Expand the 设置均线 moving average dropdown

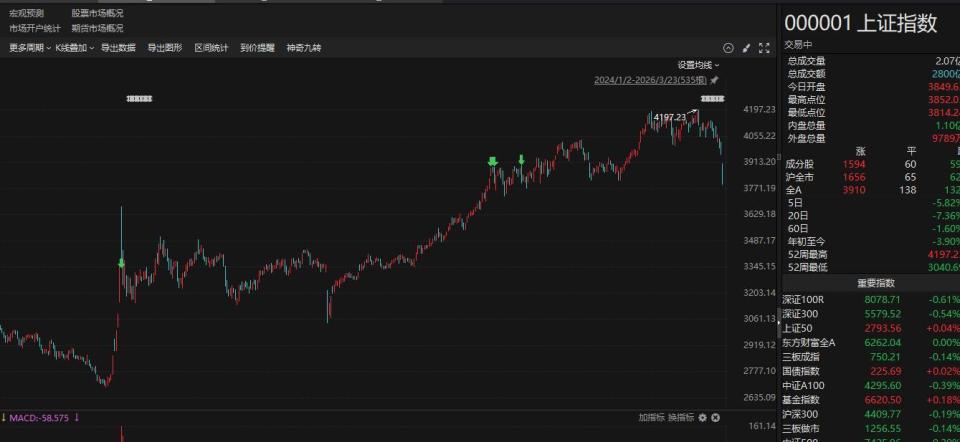[698, 65]
